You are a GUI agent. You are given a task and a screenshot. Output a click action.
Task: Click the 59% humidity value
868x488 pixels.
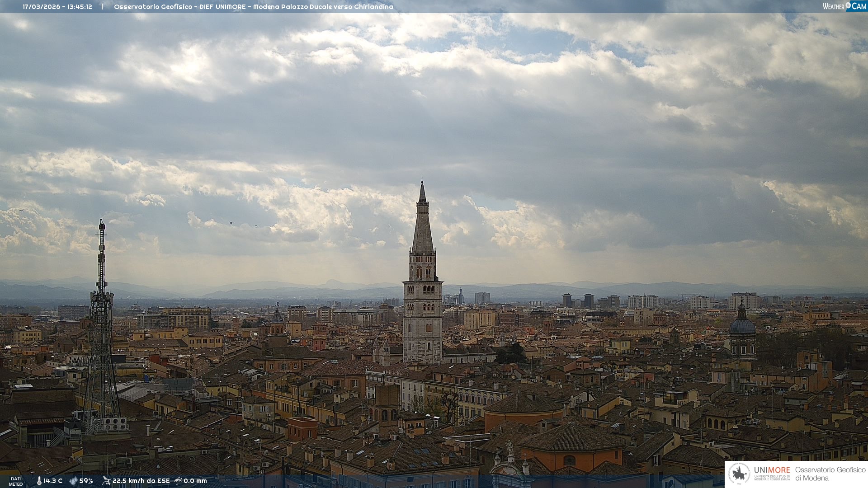pyautogui.click(x=86, y=481)
